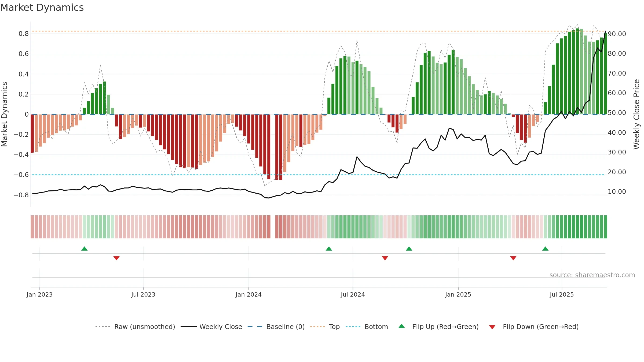The height and width of the screenshot is (362, 644).
Task: Click the Jan 2024 axis label
Action: tap(249, 294)
